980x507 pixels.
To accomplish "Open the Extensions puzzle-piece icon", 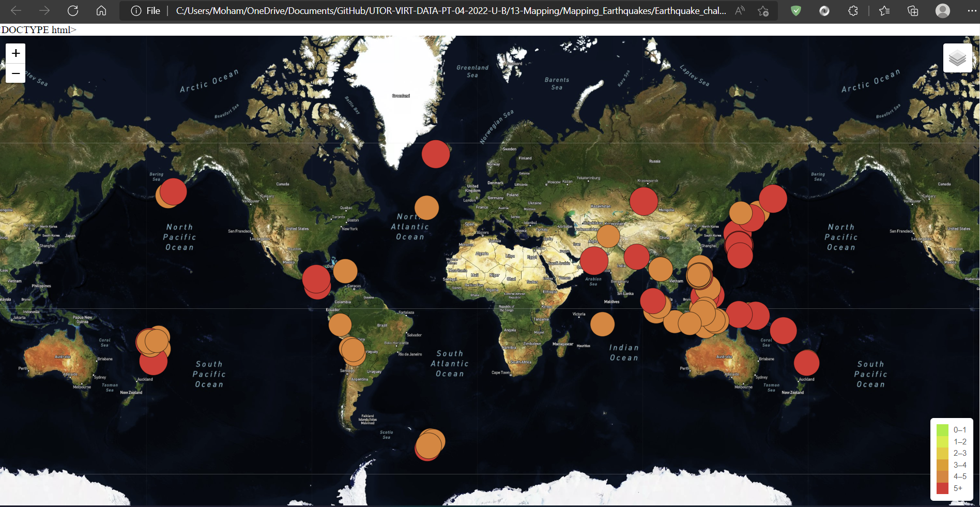I will [853, 10].
